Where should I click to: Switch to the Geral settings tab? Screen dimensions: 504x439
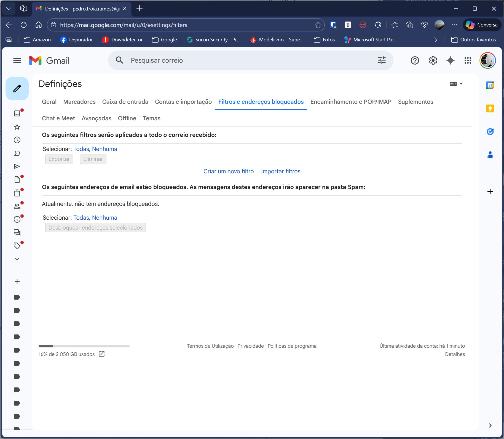click(49, 102)
